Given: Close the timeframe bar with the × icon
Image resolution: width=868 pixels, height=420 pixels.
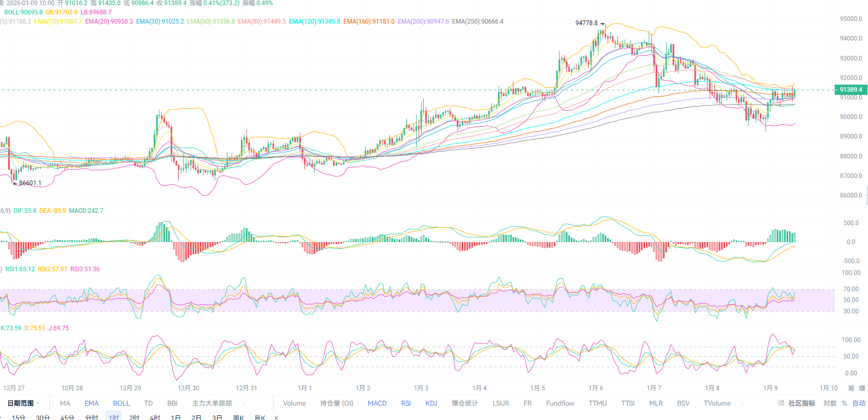Looking at the screenshot, I should tap(276, 417).
